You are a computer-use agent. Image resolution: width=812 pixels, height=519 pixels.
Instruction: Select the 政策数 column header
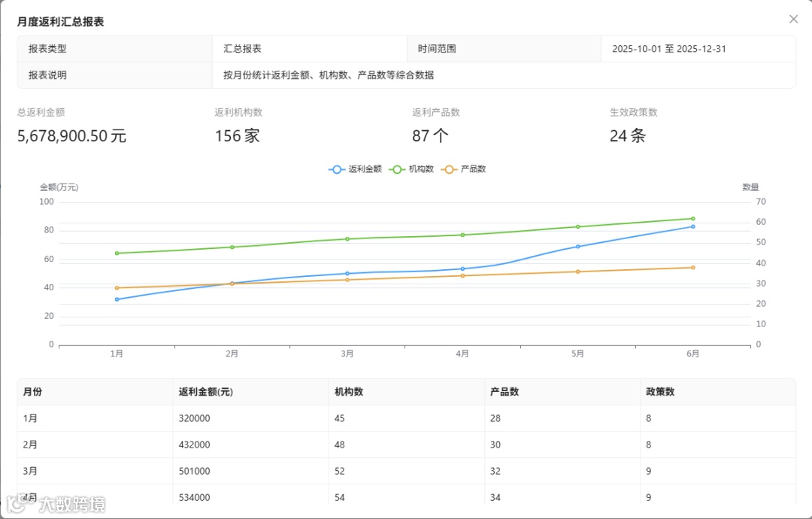point(718,392)
